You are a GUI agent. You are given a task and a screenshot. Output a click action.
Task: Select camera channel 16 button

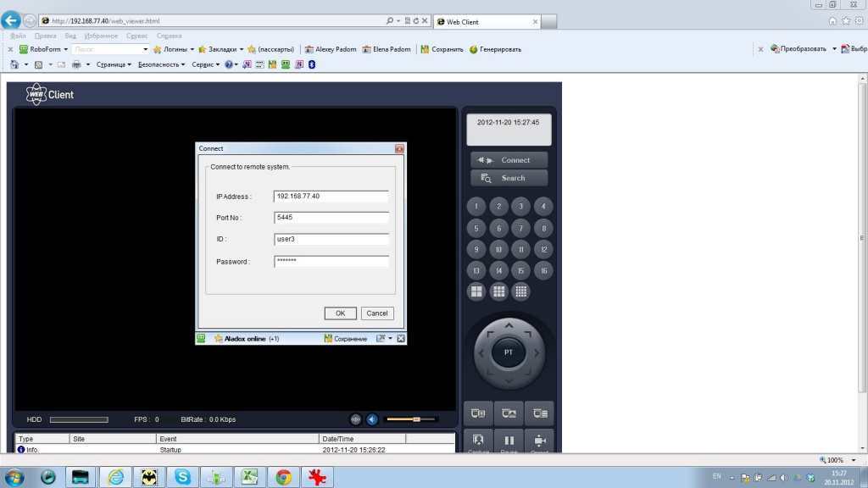543,271
